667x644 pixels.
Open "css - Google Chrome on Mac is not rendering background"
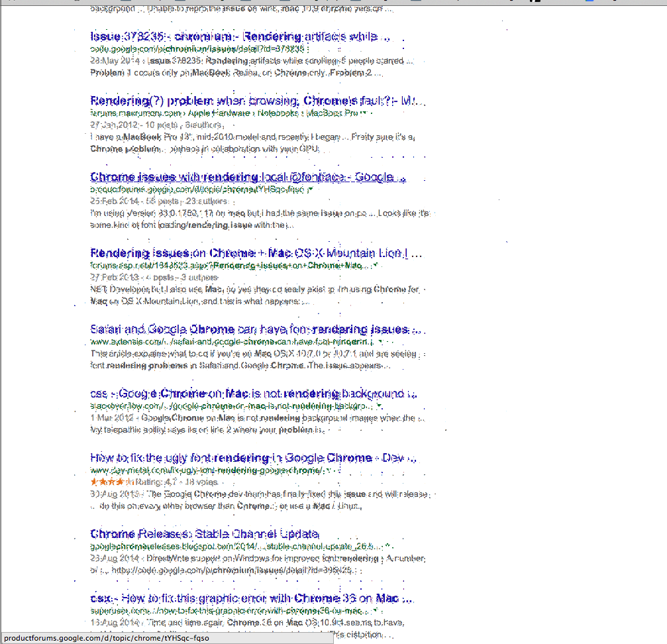(254, 394)
